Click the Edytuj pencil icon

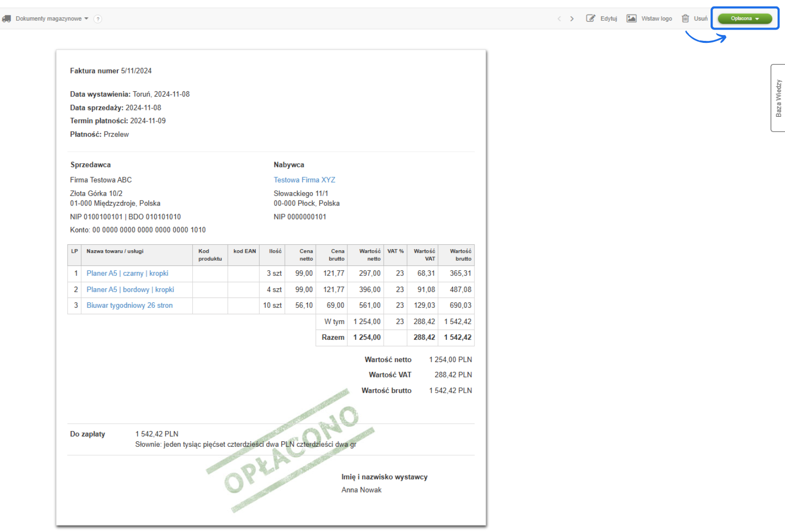[590, 19]
